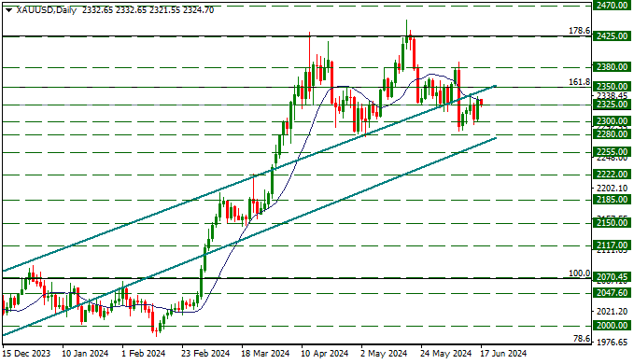The image size is (634, 364).
Task: Select the 2150.00 price level label
Action: (x=612, y=223)
